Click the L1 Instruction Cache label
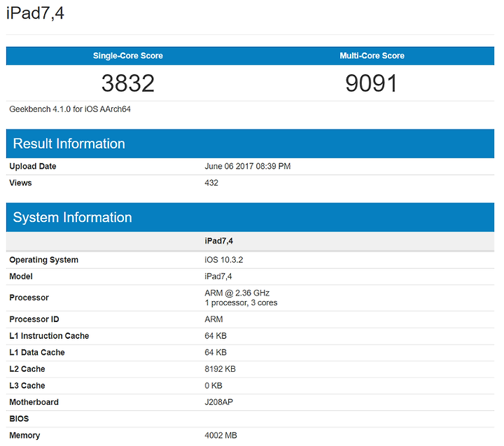Image resolution: width=504 pixels, height=446 pixels. pyautogui.click(x=49, y=336)
